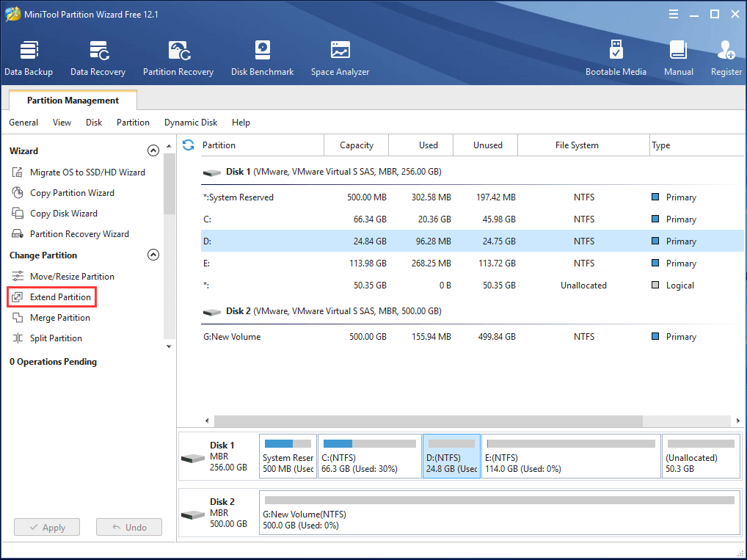The width and height of the screenshot is (747, 560).
Task: Click the Undo button
Action: click(128, 527)
